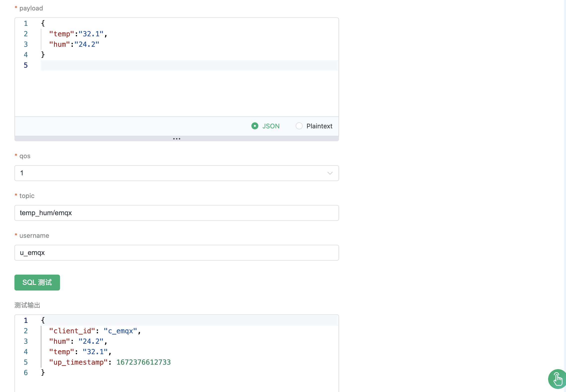Viewport: 566px width, 392px height.
Task: Click line number 1 in payload editor
Action: pyautogui.click(x=26, y=23)
